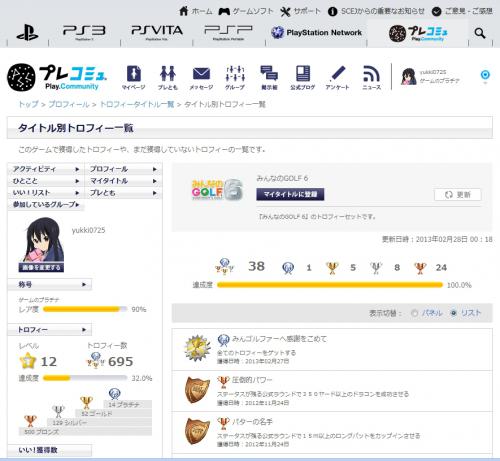This screenshot has height=461, width=500.
Task: Select the リスト display radio button
Action: (x=453, y=313)
